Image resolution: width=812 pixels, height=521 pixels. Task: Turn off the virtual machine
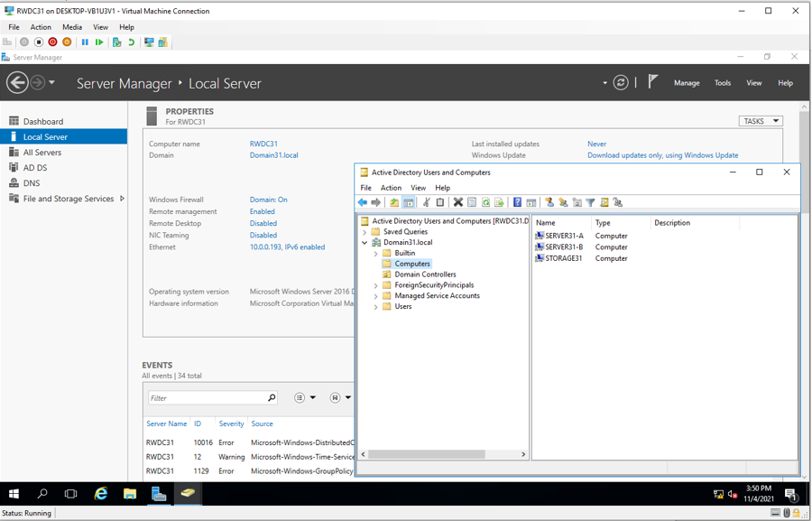[39, 42]
